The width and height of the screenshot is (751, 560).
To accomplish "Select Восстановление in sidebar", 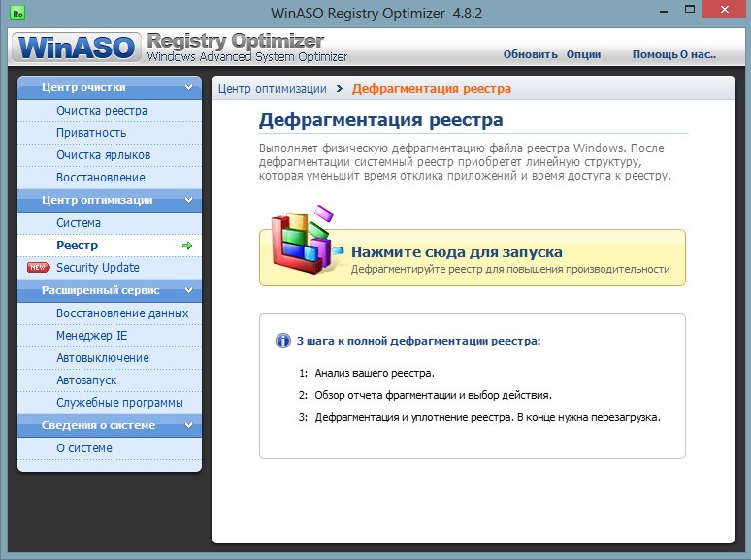I will pyautogui.click(x=110, y=178).
